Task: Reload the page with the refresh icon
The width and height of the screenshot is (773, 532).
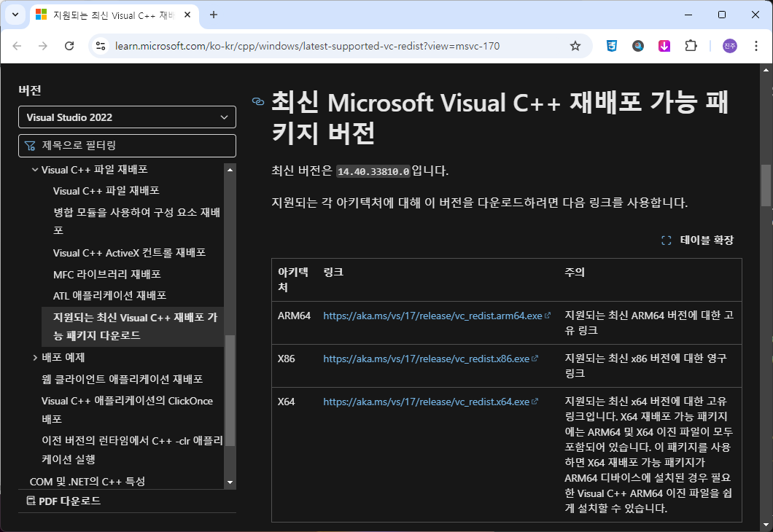Action: pyautogui.click(x=69, y=46)
